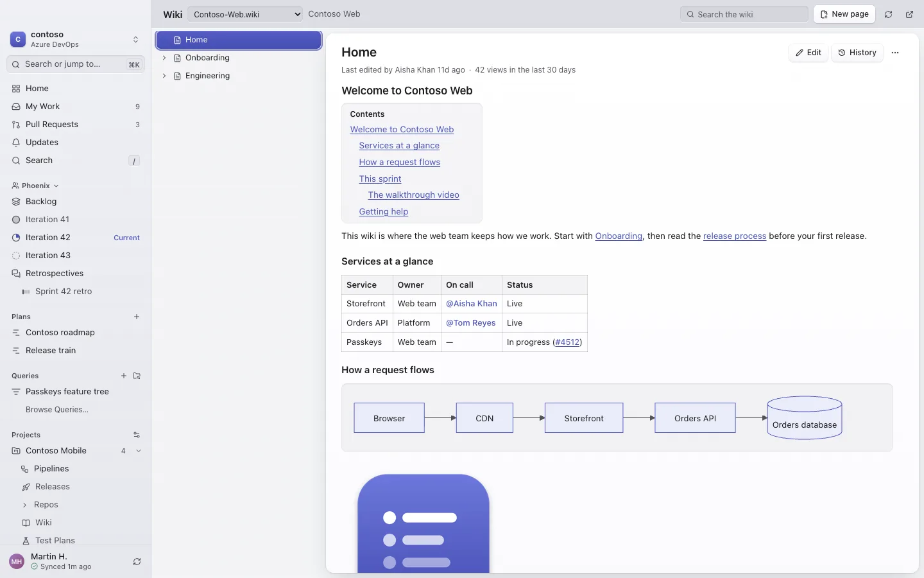Click the Storefront diagram box
Screen dimensions: 924x578
click(x=584, y=418)
